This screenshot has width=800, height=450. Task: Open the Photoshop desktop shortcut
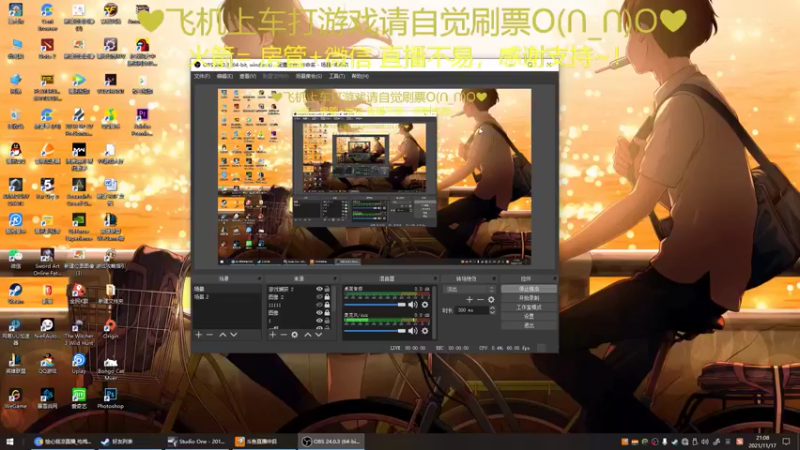pyautogui.click(x=110, y=398)
